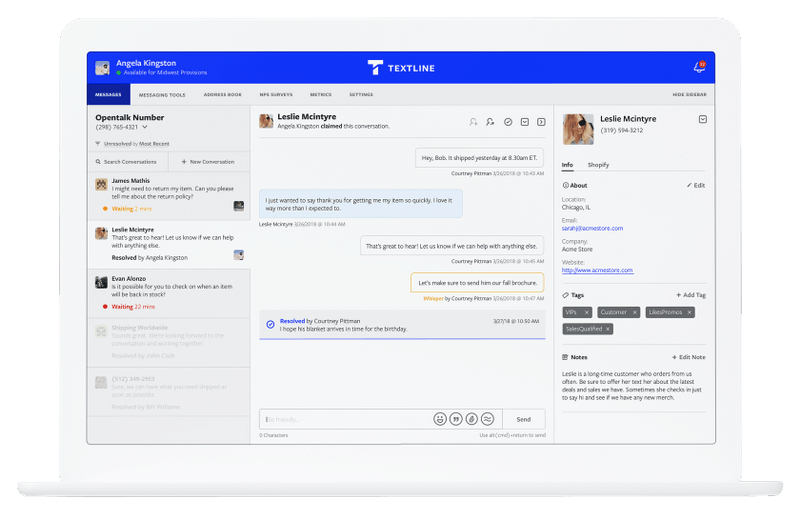800x514 pixels.
Task: Click the whisper wave icon in composer
Action: click(487, 419)
